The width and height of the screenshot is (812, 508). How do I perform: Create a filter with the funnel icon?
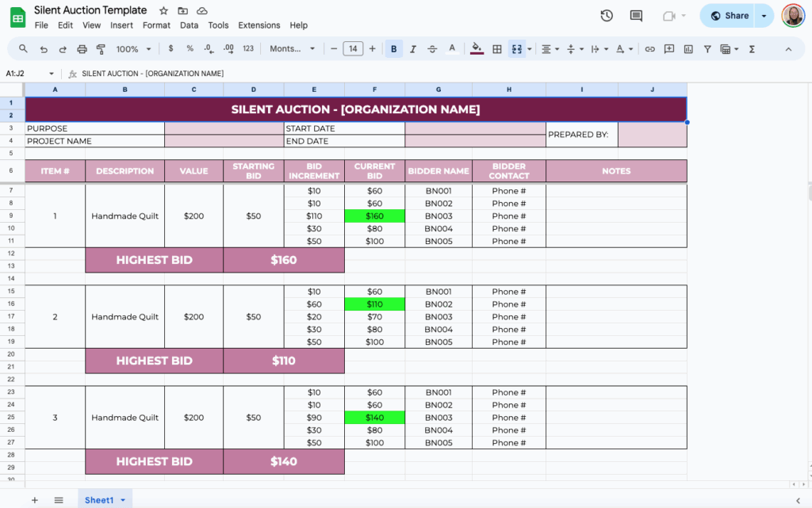click(x=707, y=48)
